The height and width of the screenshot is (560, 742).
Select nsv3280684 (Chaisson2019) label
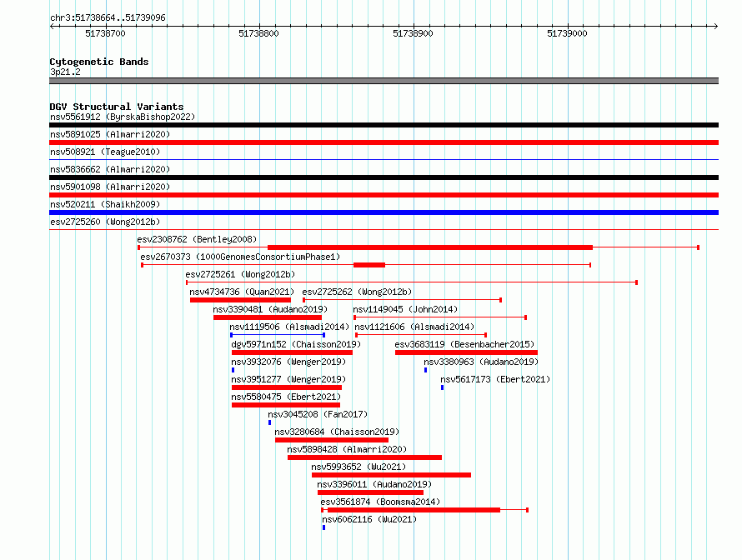pos(337,432)
